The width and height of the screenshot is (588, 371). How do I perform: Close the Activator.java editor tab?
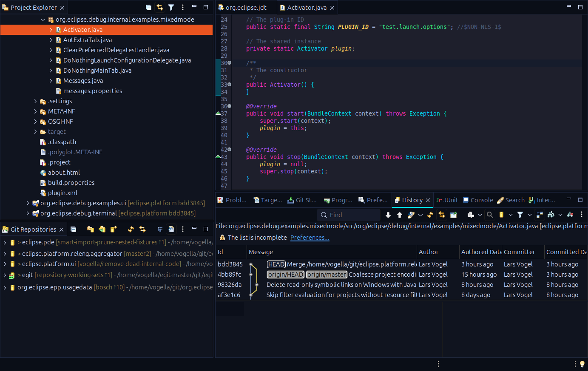[x=332, y=8]
